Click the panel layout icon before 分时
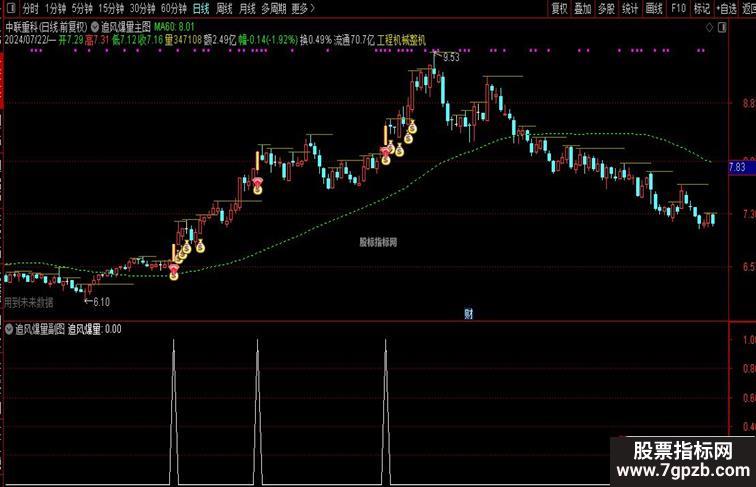The image size is (756, 487). point(12,8)
